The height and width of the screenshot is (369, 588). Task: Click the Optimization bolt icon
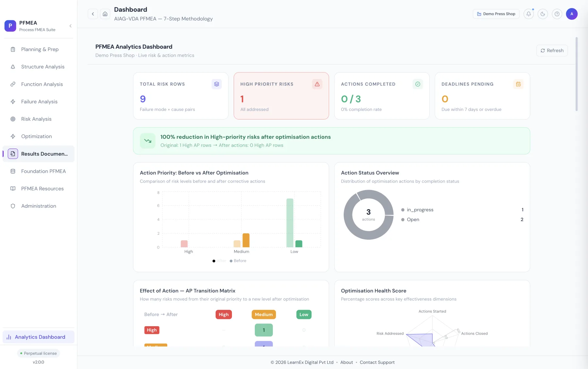tap(13, 136)
